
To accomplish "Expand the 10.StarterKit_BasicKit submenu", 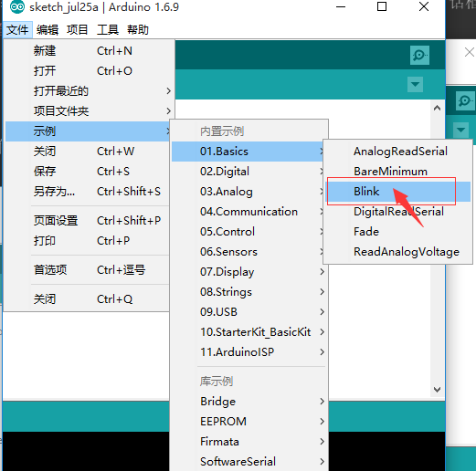I will (x=249, y=332).
